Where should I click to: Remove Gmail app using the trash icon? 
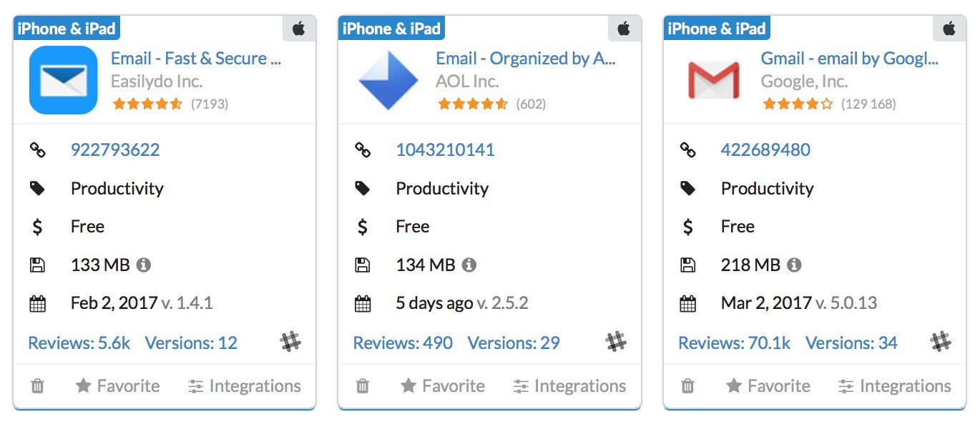687,386
